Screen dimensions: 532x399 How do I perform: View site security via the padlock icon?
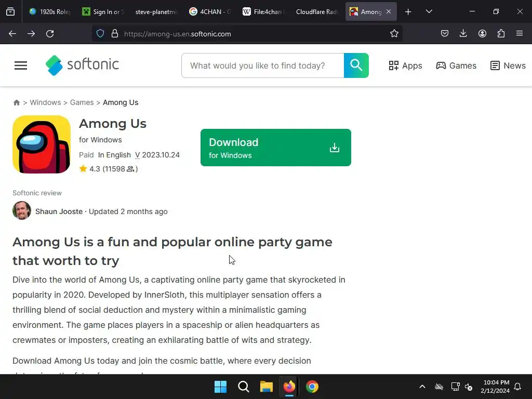[115, 34]
